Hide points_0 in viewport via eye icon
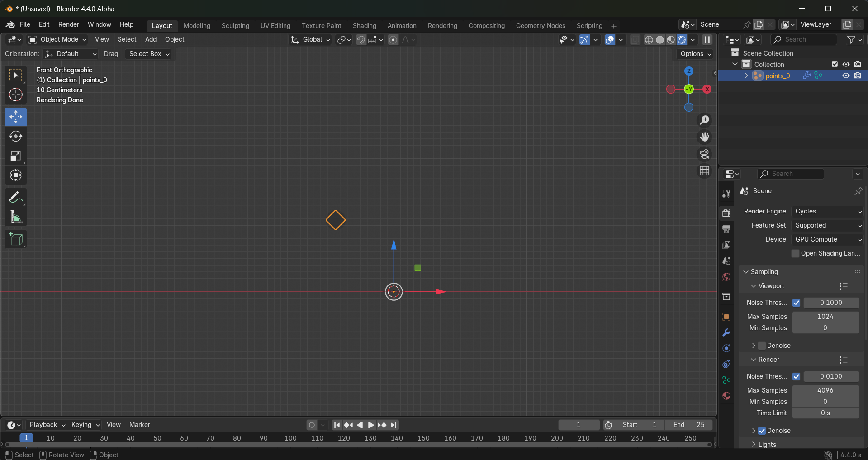 (846, 76)
